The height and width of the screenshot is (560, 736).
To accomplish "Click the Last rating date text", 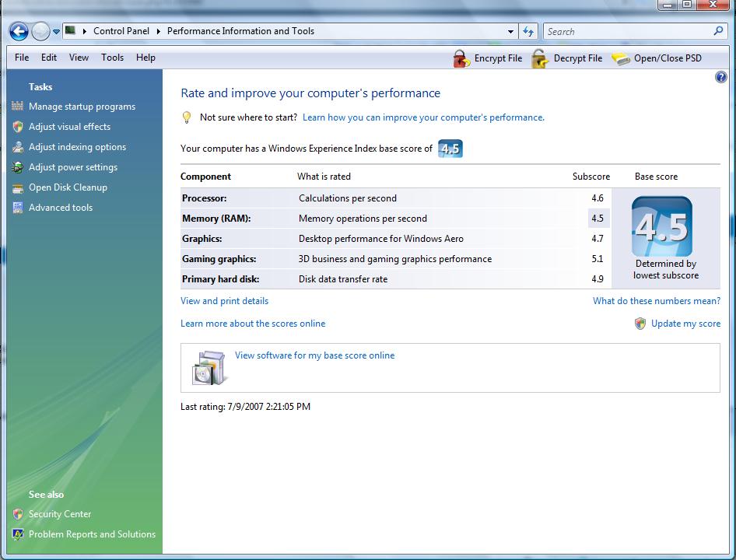I will [x=245, y=407].
